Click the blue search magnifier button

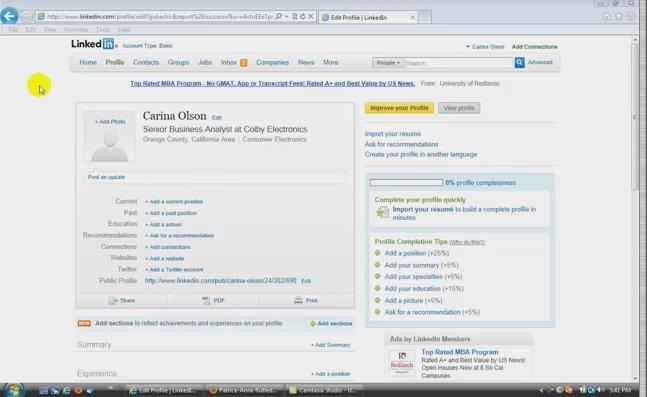tap(519, 63)
